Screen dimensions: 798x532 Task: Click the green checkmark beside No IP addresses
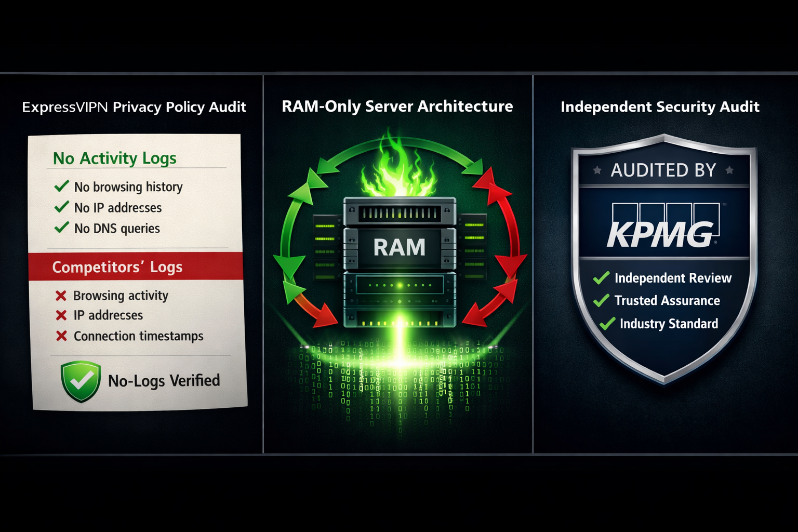62,207
